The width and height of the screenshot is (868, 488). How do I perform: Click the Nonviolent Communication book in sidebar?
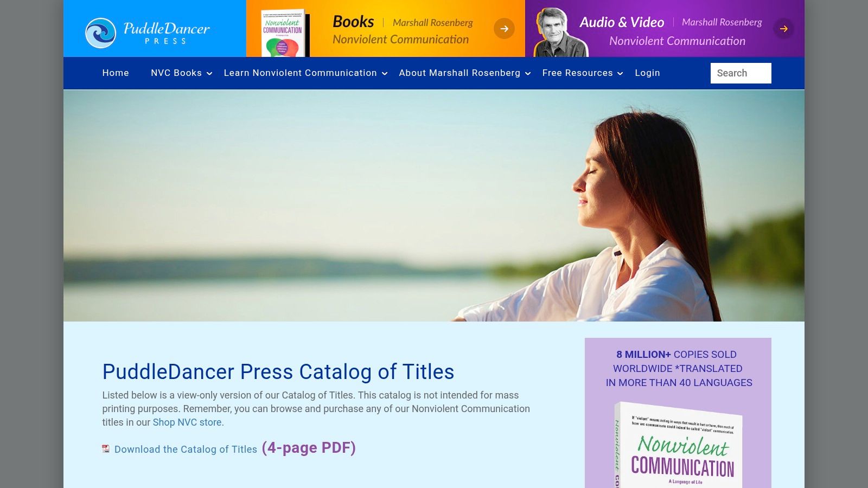[x=678, y=445]
